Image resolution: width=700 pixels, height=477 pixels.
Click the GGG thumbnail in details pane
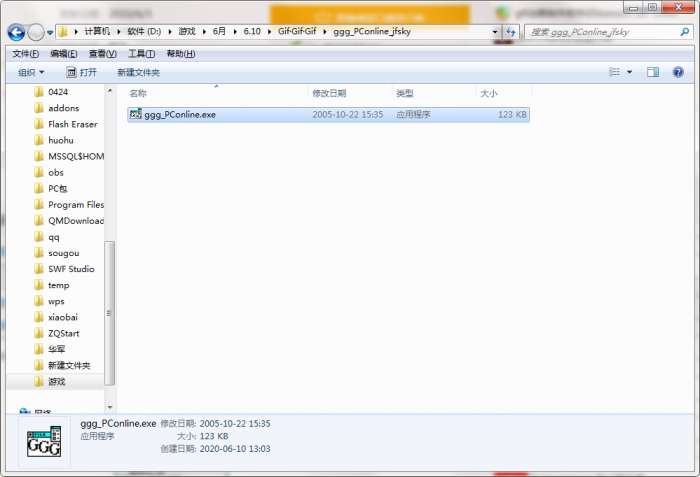[44, 442]
